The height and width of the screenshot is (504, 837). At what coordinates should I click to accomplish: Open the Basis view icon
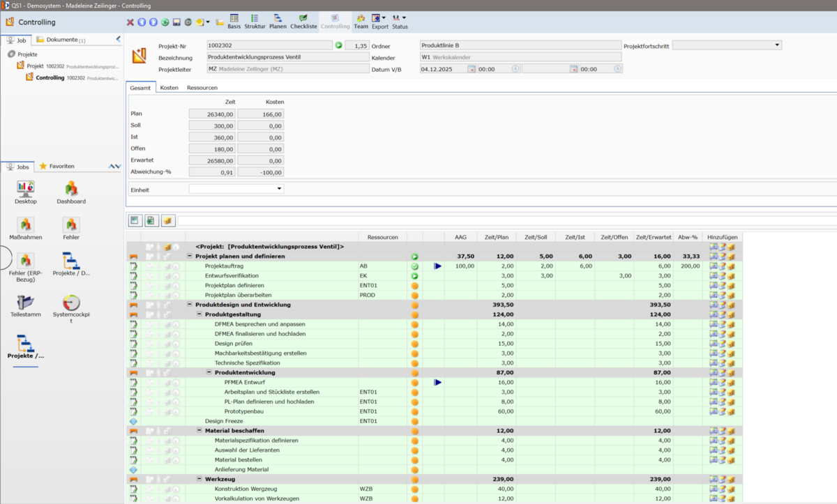[234, 21]
